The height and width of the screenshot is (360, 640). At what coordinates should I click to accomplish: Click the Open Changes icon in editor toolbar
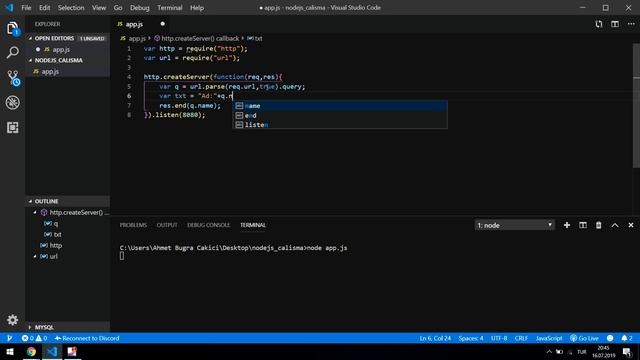[x=599, y=24]
